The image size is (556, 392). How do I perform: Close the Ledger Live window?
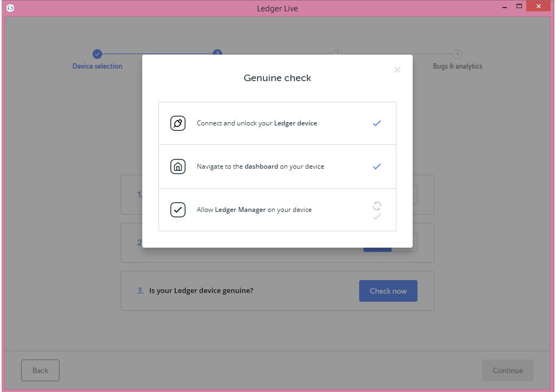(x=538, y=6)
